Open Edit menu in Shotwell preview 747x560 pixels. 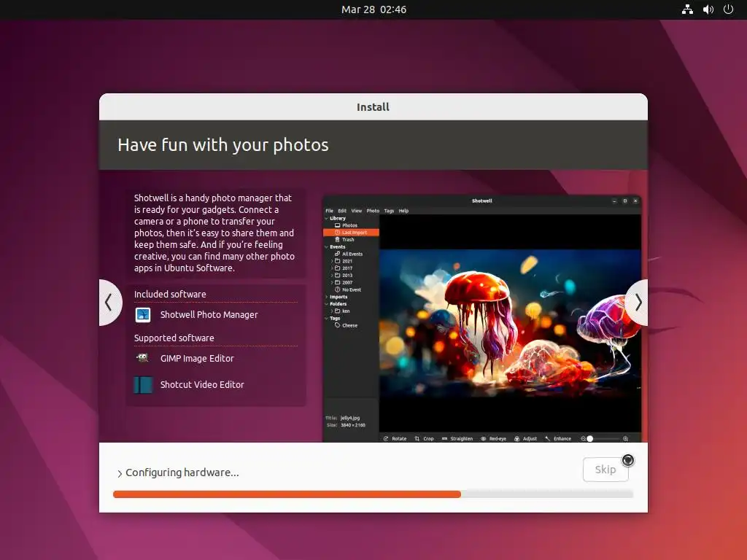point(342,211)
